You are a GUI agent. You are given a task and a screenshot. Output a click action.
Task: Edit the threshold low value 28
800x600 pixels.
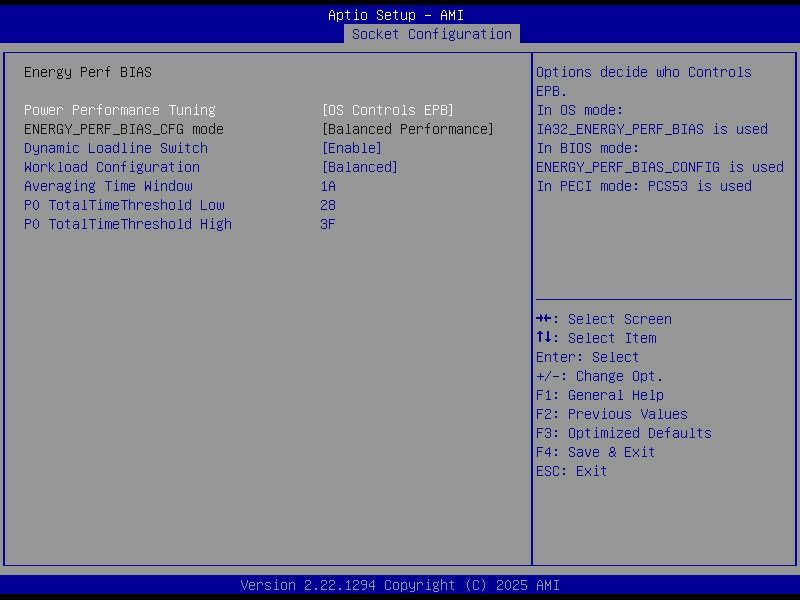tap(328, 205)
